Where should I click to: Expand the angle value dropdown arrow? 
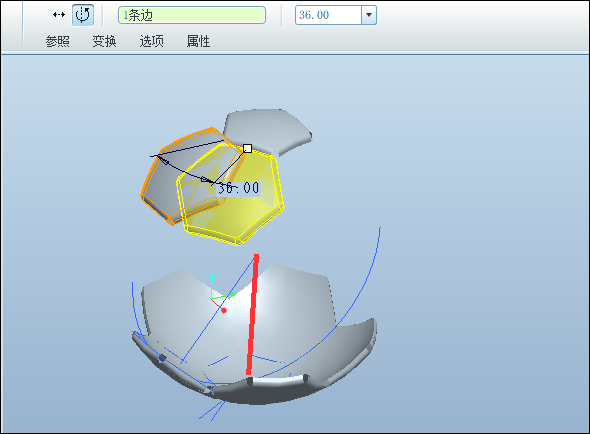(369, 15)
